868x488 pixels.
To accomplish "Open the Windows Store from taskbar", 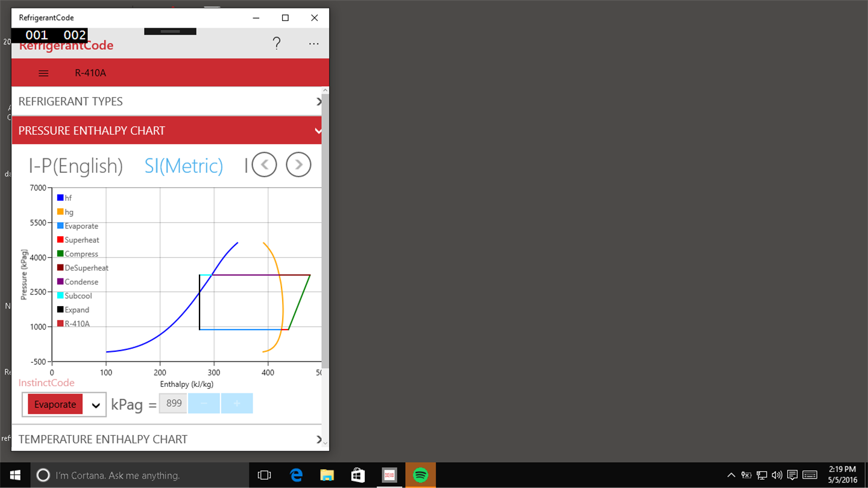I will [358, 475].
